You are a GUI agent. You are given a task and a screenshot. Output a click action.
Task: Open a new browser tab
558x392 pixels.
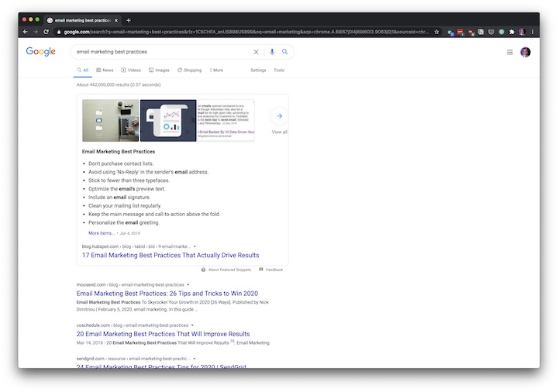click(x=129, y=20)
